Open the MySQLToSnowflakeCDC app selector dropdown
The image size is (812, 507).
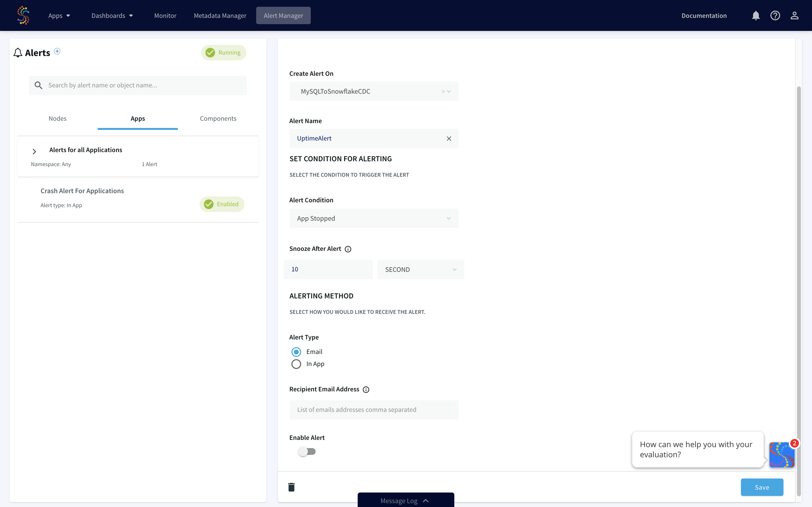(449, 91)
